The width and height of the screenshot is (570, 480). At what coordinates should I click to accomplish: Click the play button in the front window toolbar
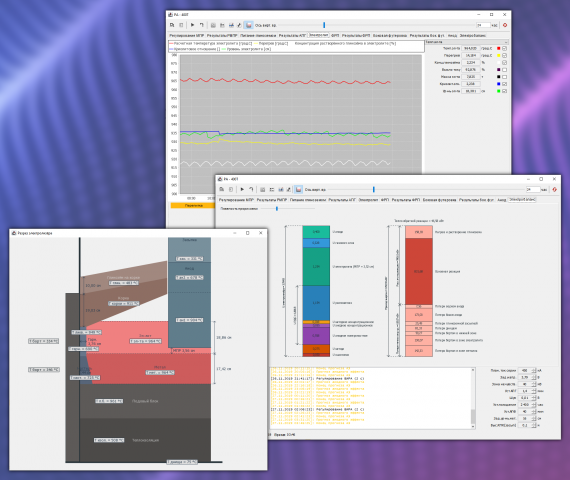pyautogui.click(x=242, y=189)
